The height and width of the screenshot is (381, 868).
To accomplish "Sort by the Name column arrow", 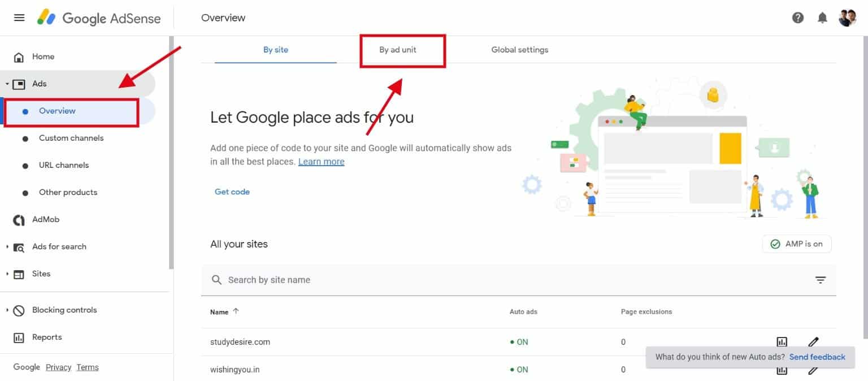I will tap(236, 311).
